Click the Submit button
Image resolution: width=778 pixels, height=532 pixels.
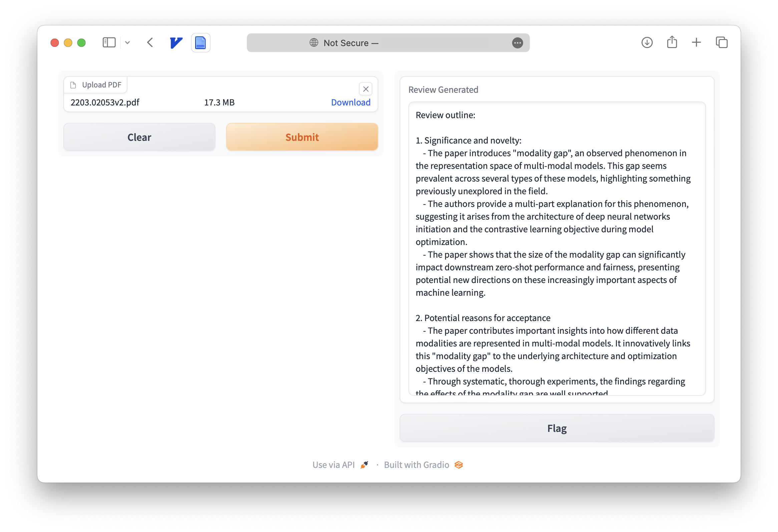coord(302,137)
